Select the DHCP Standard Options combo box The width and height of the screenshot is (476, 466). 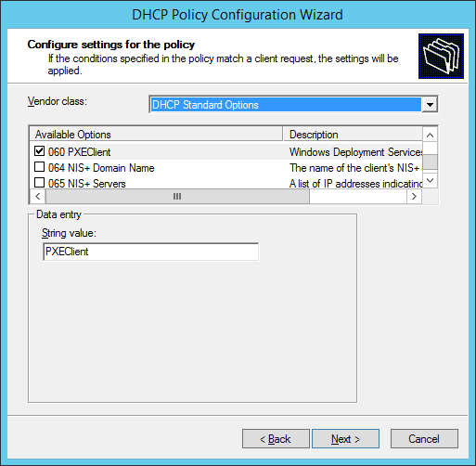point(293,105)
